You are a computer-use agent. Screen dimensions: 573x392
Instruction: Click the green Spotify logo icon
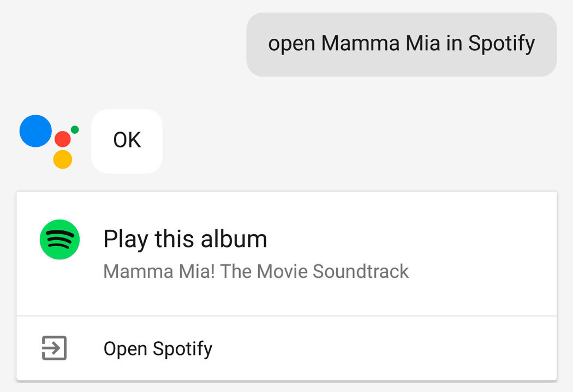point(59,239)
